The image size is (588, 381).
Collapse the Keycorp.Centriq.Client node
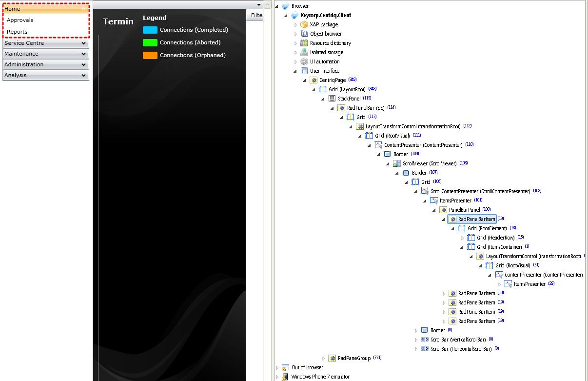coord(286,15)
